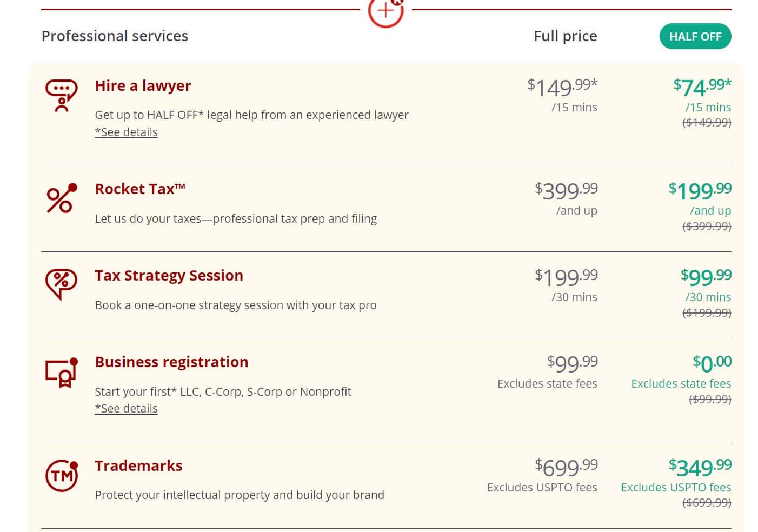Click the Trademarks TM circle icon
This screenshot has height=532, width=758.
click(61, 475)
